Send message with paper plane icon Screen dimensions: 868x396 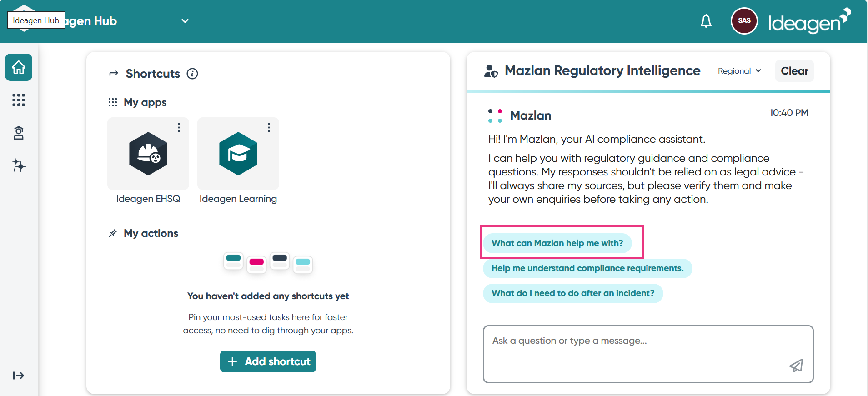point(796,366)
